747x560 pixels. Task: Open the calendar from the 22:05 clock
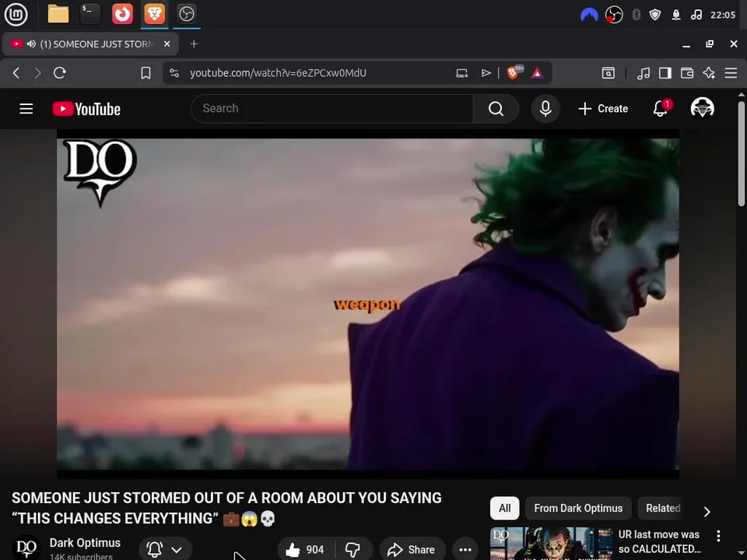[723, 15]
